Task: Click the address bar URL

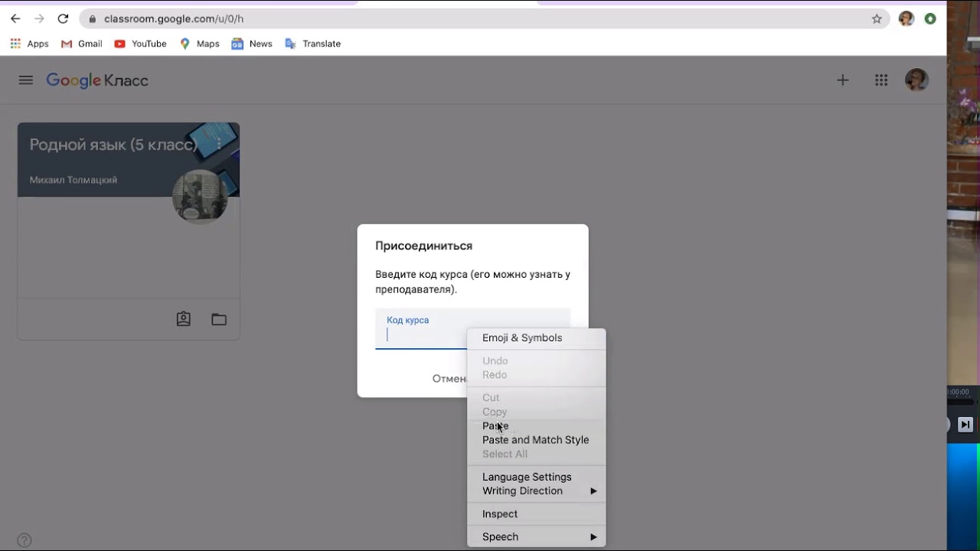Action: tap(174, 18)
